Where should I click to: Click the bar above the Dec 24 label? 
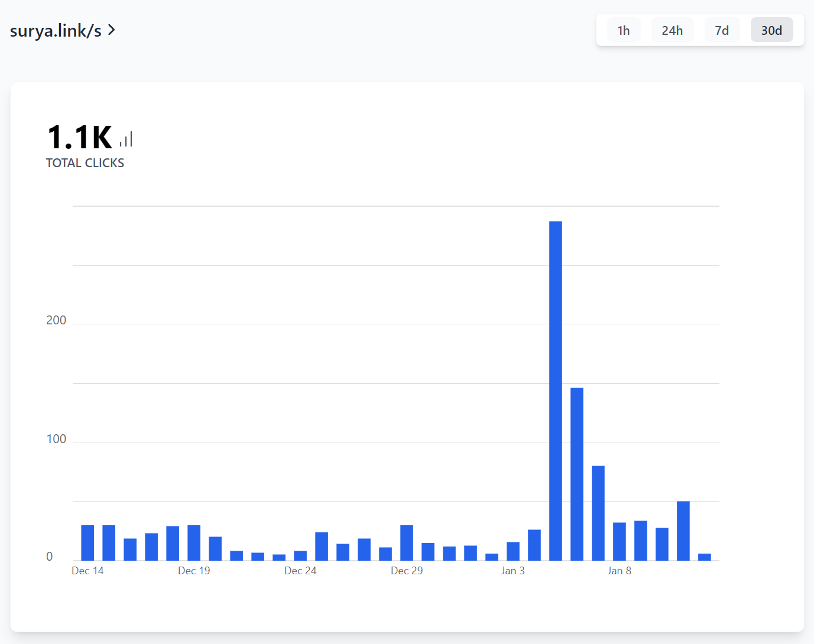click(300, 555)
